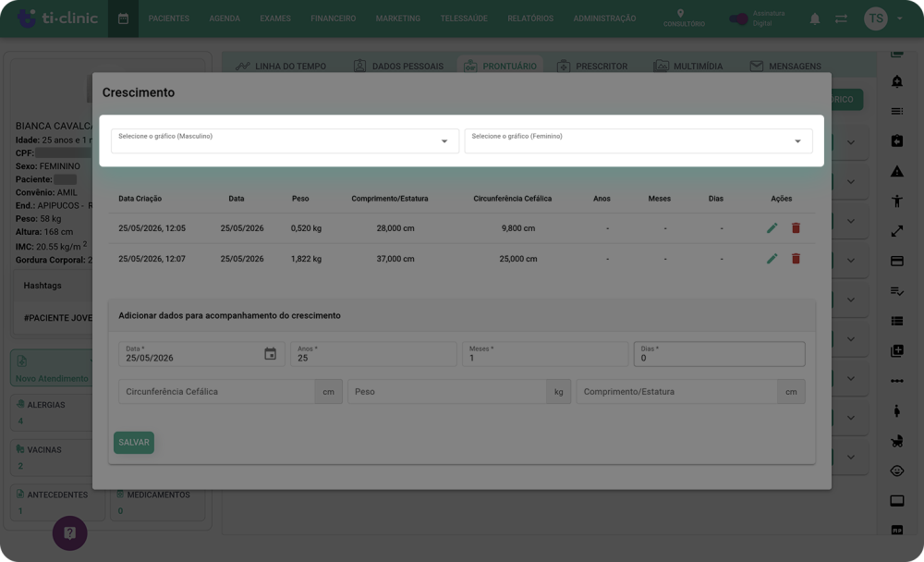Click the swap arrows icon in navbar

pyautogui.click(x=841, y=18)
